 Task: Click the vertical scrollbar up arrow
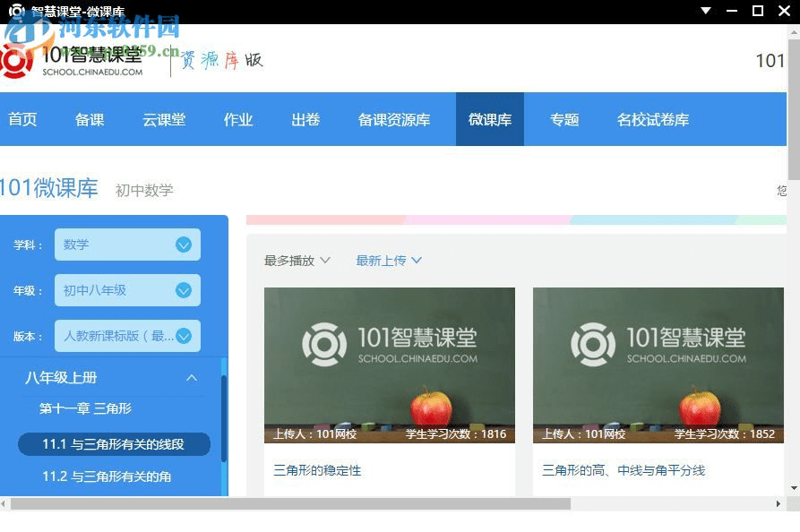794,31
